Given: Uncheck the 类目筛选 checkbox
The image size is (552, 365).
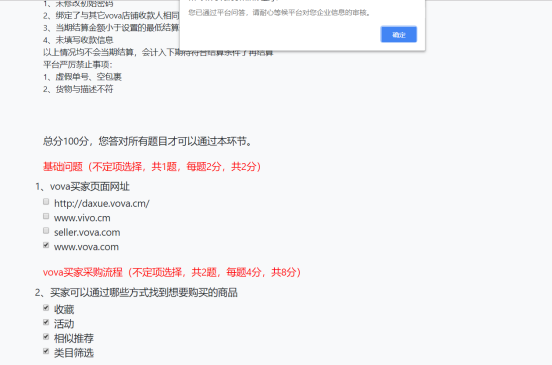Looking at the screenshot, I should pyautogui.click(x=46, y=351).
